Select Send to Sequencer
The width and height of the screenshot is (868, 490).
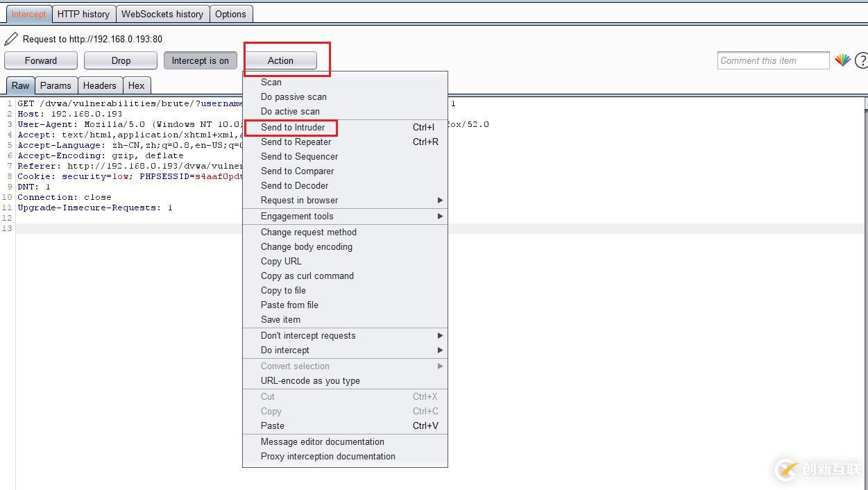click(x=345, y=156)
